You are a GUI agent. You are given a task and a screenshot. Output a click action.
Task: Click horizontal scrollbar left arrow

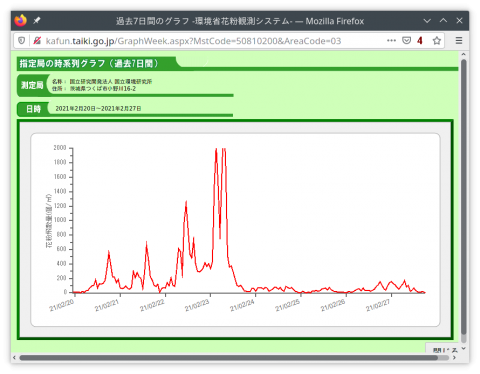click(x=14, y=358)
